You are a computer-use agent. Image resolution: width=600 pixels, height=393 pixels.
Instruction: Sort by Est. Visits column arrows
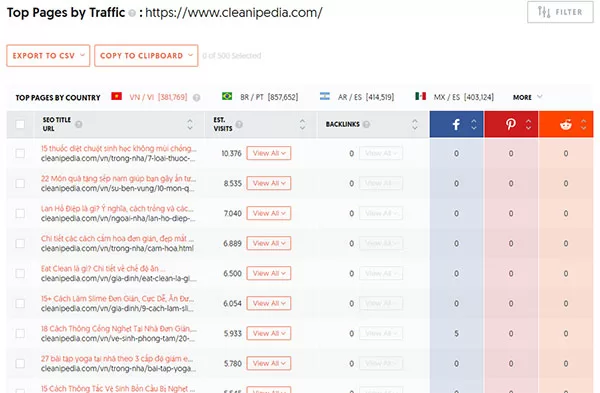point(302,124)
